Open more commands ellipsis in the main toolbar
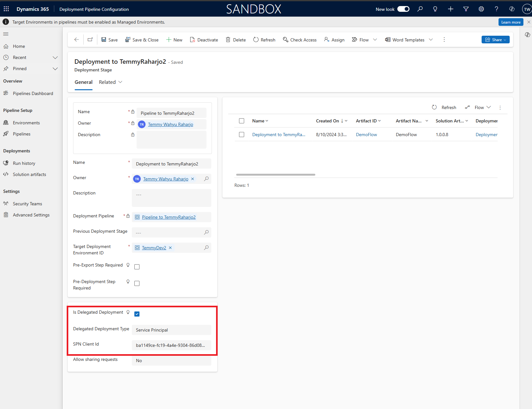This screenshot has height=409, width=532. tap(444, 40)
